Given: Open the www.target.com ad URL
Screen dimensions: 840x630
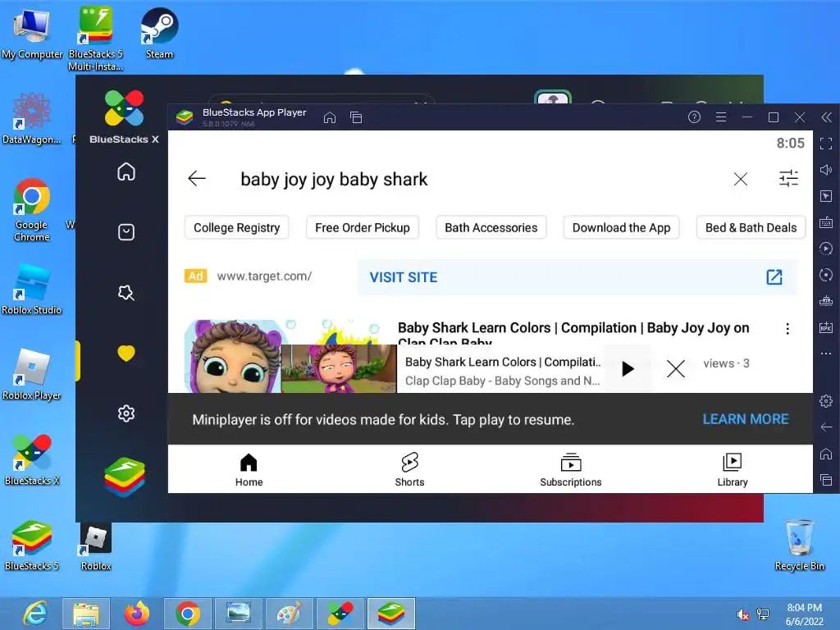Looking at the screenshot, I should coord(264,276).
